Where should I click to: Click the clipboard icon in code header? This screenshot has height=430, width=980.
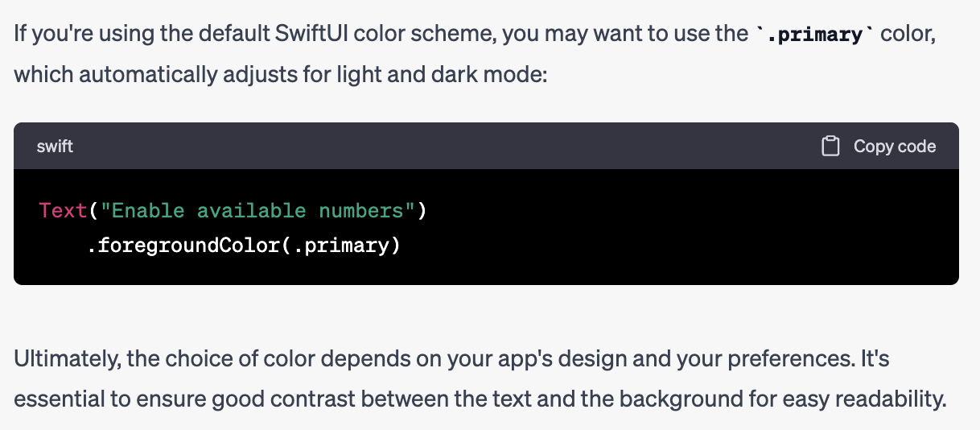[830, 147]
